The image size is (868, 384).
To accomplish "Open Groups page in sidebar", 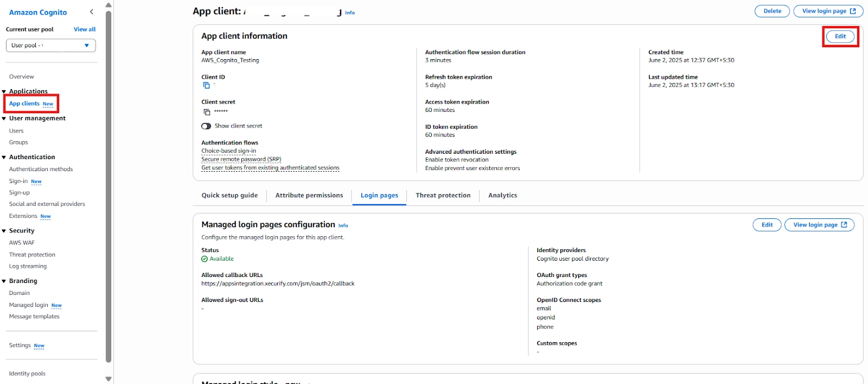I will tap(18, 142).
